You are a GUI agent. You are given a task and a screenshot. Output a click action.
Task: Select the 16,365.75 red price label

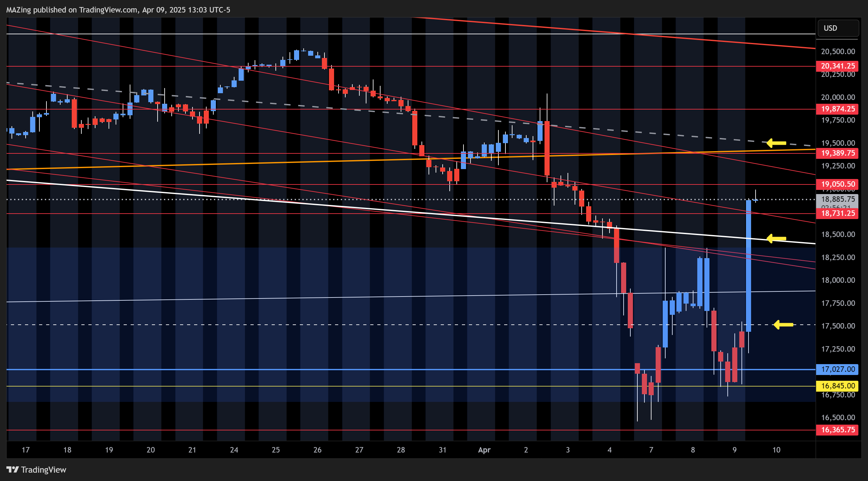[837, 430]
